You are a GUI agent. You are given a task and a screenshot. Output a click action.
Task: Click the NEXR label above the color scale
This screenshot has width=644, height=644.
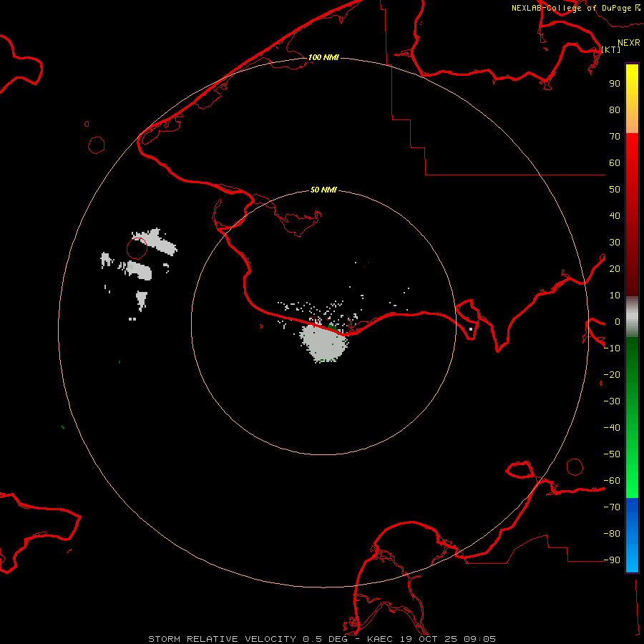(629, 43)
